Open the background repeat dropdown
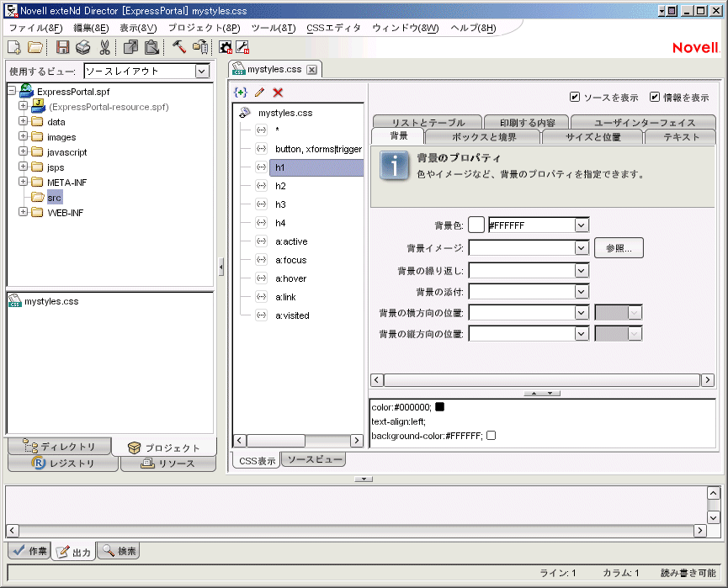The image size is (728, 588). pyautogui.click(x=582, y=270)
